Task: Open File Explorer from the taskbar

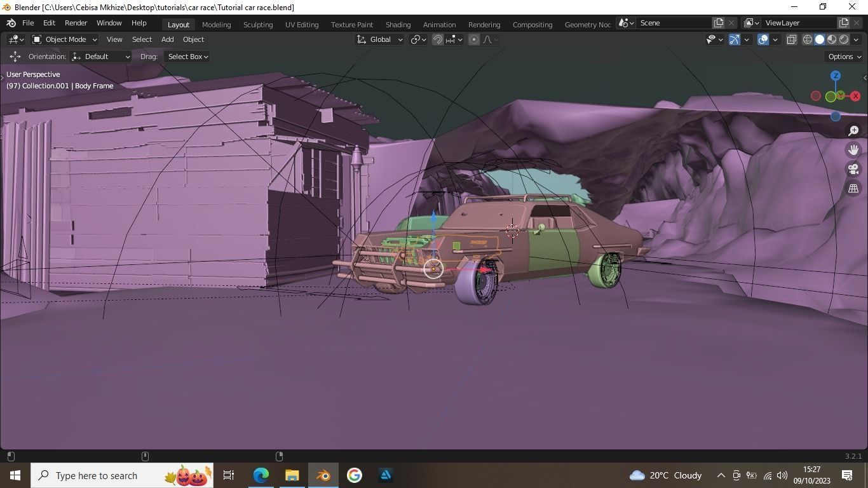Action: click(x=292, y=475)
